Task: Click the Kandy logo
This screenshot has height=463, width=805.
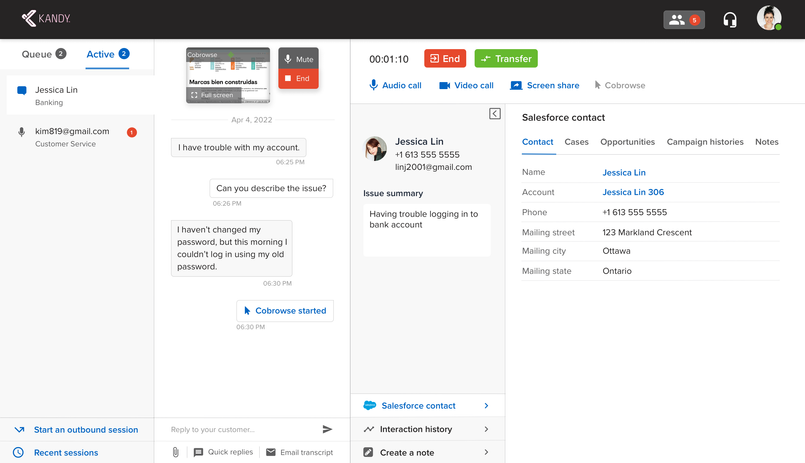Action: 46,18
